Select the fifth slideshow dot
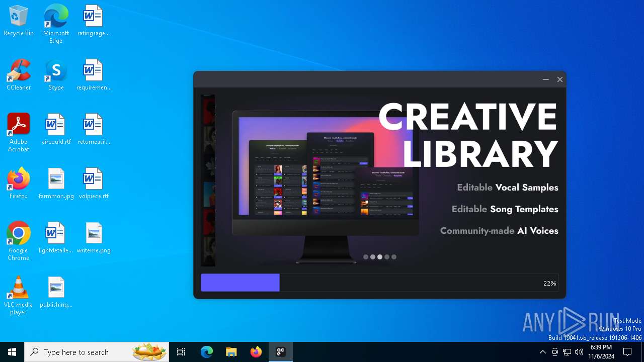This screenshot has height=362, width=644. click(394, 257)
